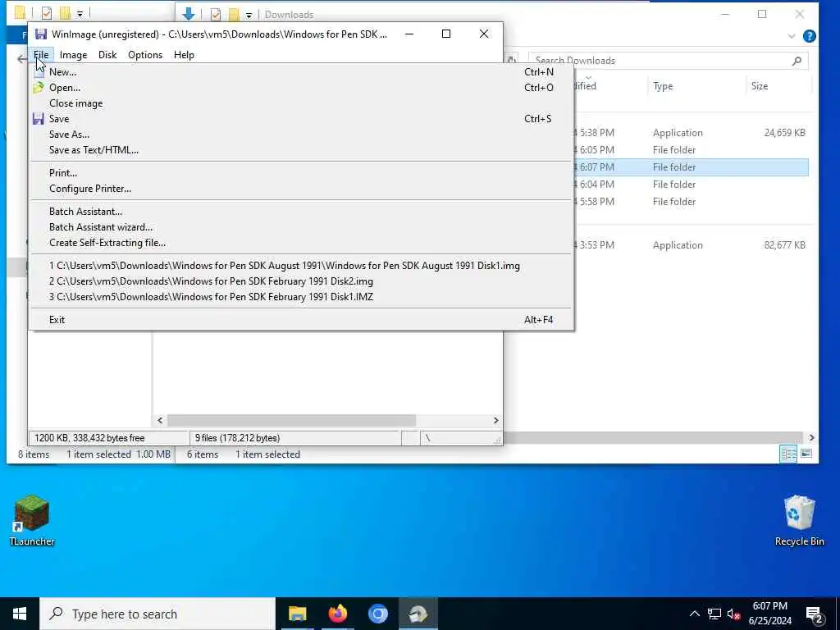Open the Disk menu in WinImage
This screenshot has width=840, height=630.
click(x=107, y=55)
